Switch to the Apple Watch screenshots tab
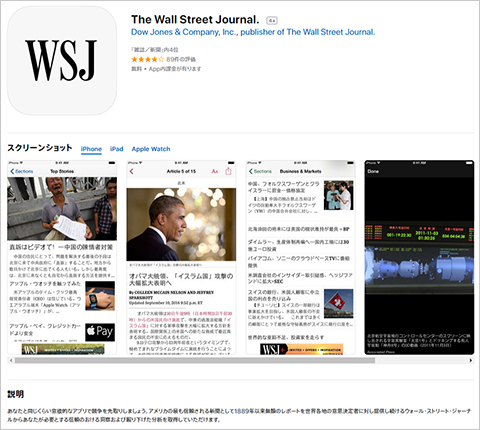This screenshot has height=430, width=480. coord(151,149)
